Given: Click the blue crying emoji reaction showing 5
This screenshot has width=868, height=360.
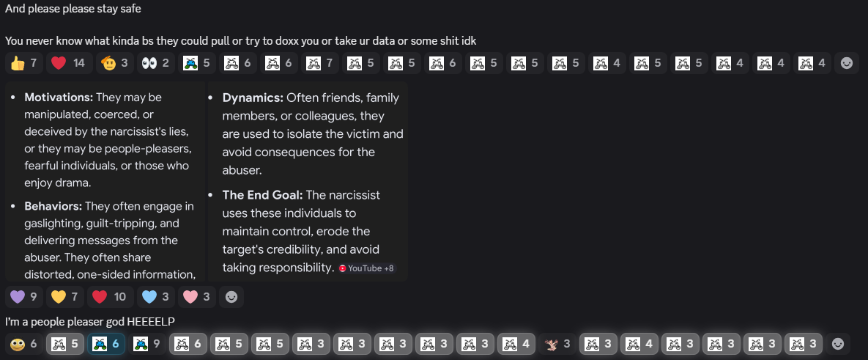Looking at the screenshot, I should (196, 63).
